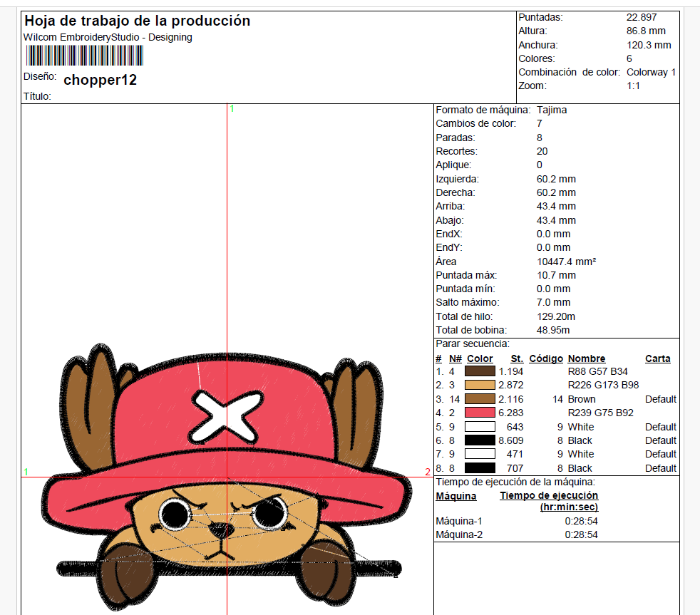
Task: Click the Puntada máx value 10.7 mm
Action: point(556,275)
